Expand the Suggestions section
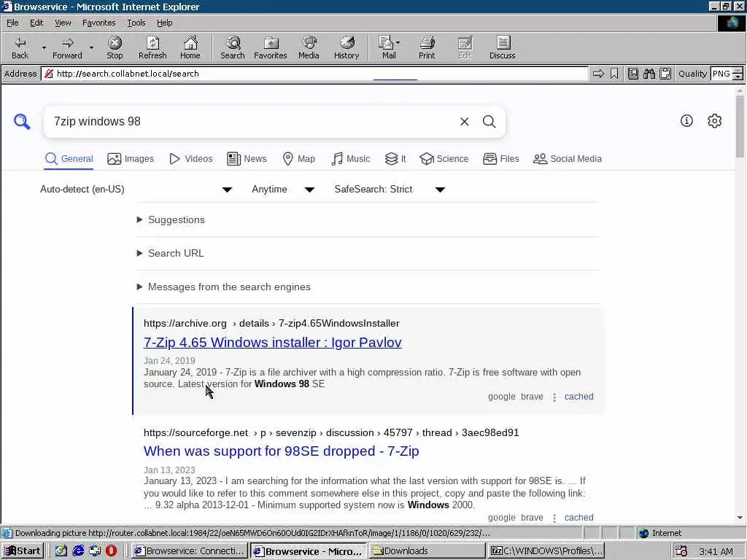Screen dimensions: 747x560 point(171,219)
